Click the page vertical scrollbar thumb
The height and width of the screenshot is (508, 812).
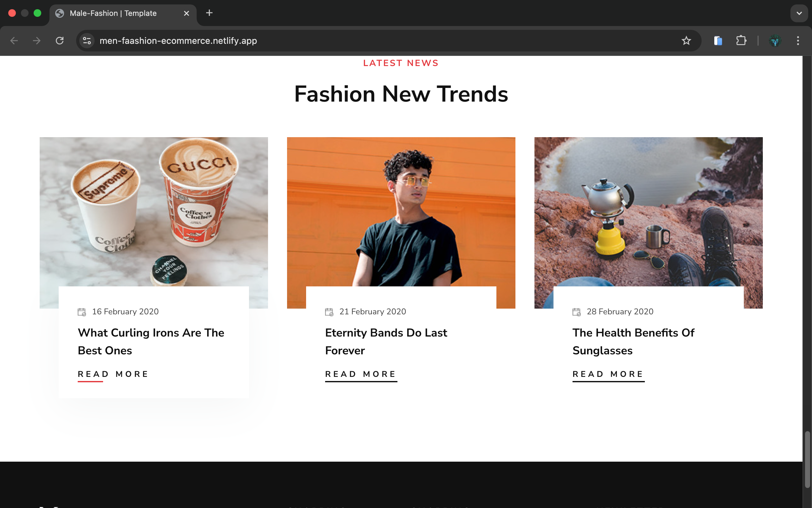(x=807, y=460)
